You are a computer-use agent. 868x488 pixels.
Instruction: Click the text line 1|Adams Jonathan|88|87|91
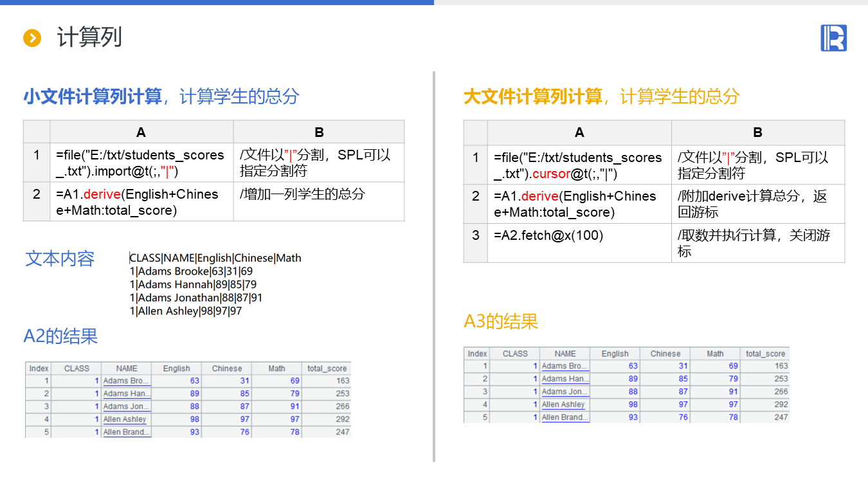point(196,298)
